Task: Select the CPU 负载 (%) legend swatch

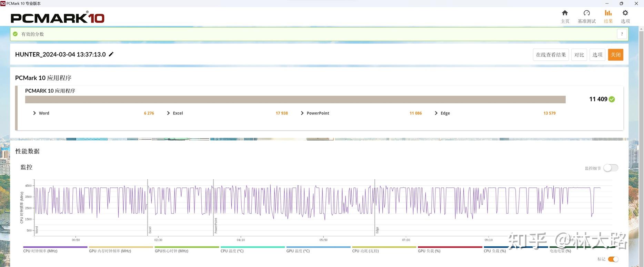Action: [x=516, y=247]
